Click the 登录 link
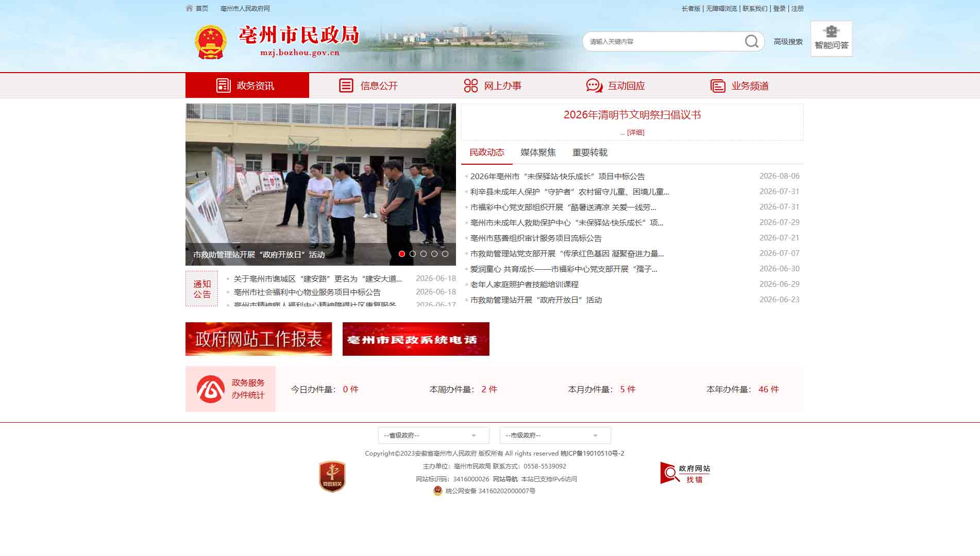980x556 pixels. click(780, 8)
